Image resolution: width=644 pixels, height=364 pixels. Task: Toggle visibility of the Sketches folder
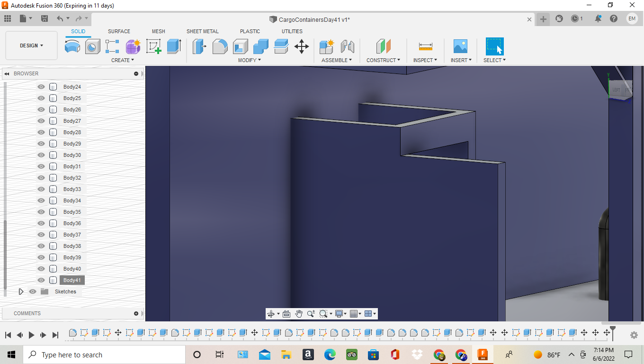(x=33, y=291)
